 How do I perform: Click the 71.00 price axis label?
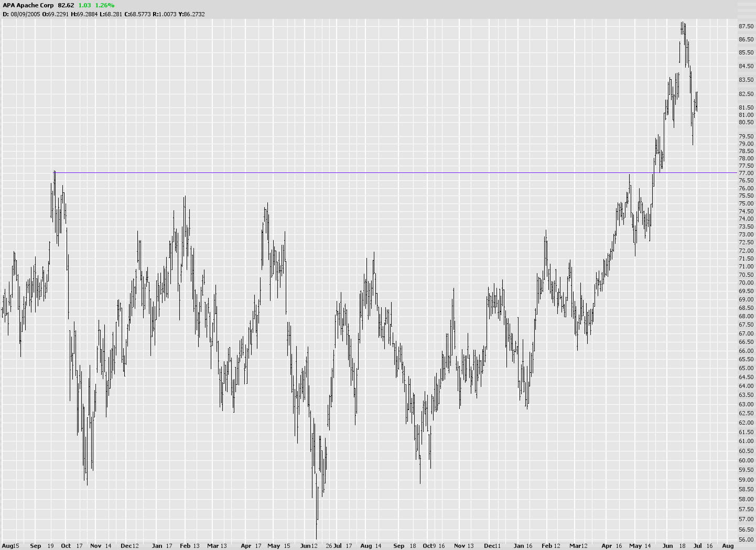coord(746,266)
